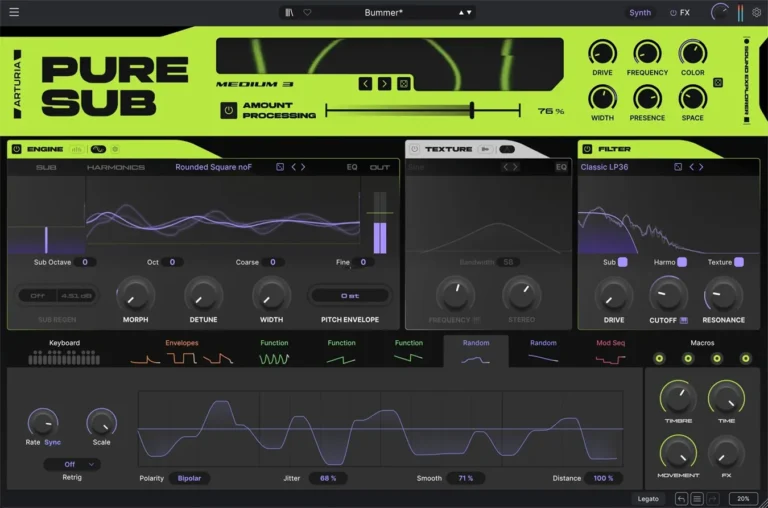The width and height of the screenshot is (768, 508).
Task: Select the Engine waveform mode icon
Action: (x=98, y=149)
